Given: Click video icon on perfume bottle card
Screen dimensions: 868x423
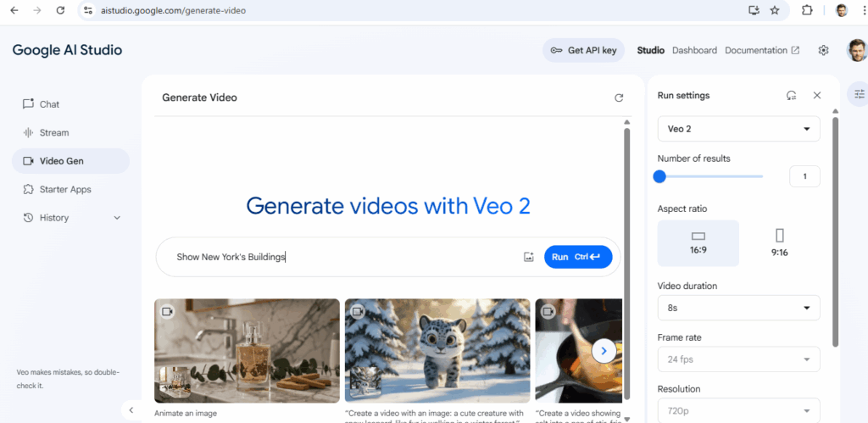Looking at the screenshot, I should pos(167,312).
